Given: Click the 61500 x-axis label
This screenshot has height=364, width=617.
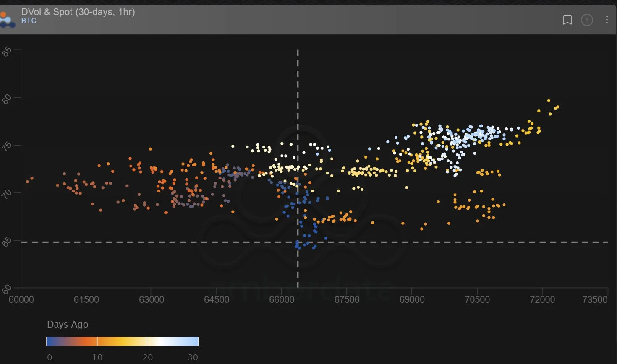Looking at the screenshot, I should coord(86,299).
